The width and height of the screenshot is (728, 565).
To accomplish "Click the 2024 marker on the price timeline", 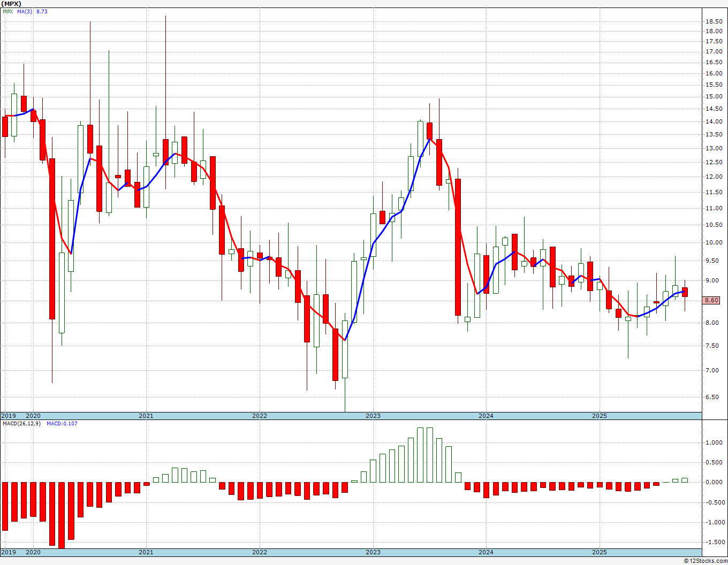I will (x=486, y=416).
